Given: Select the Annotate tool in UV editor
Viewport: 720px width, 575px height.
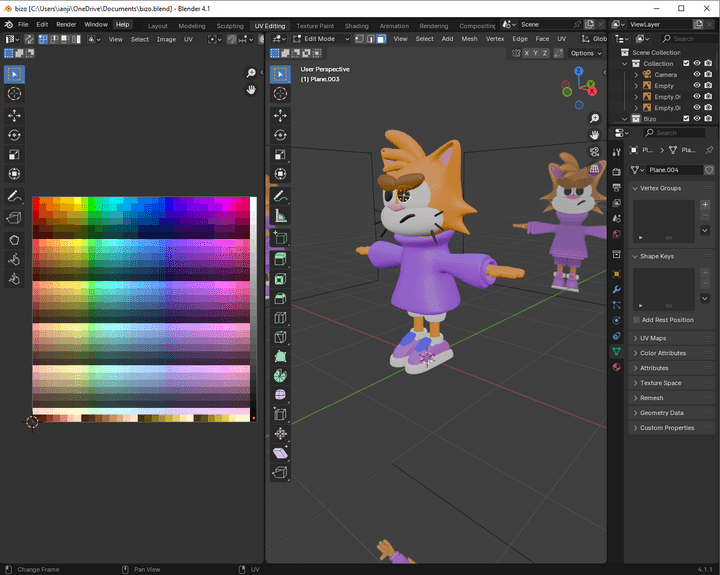Looking at the screenshot, I should [15, 197].
